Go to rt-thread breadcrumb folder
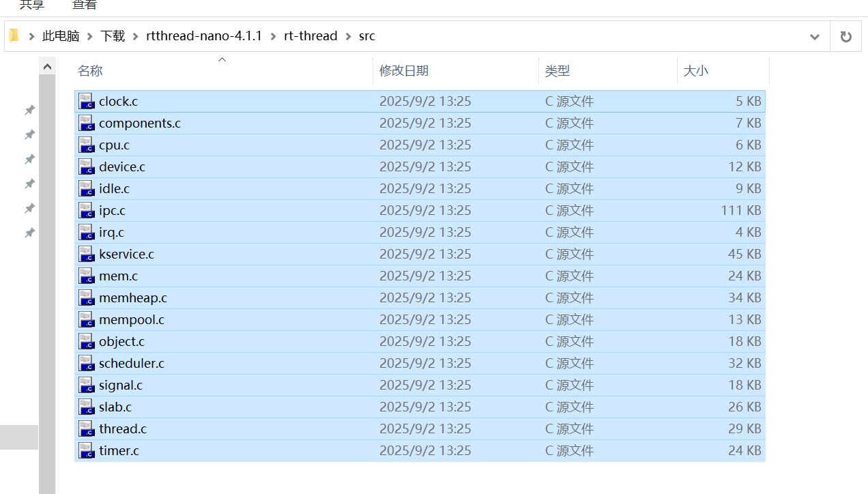The width and height of the screenshot is (868, 494). coord(310,36)
